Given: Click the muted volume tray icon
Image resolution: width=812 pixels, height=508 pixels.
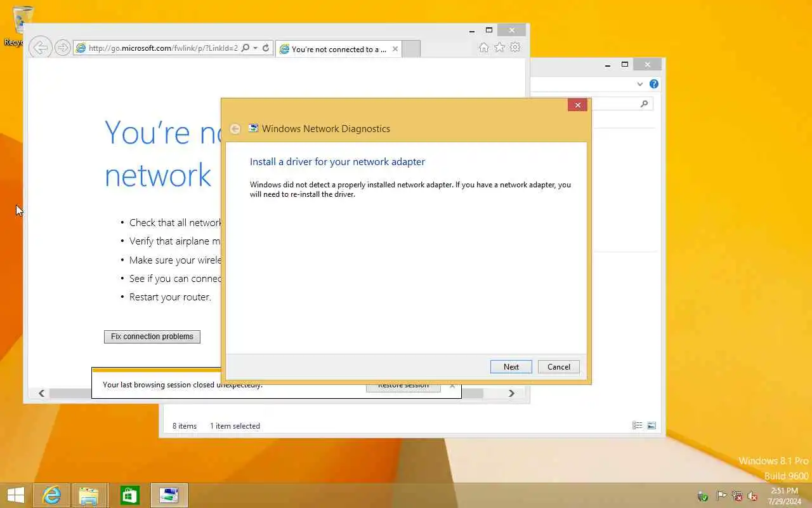Looking at the screenshot, I should (x=753, y=496).
